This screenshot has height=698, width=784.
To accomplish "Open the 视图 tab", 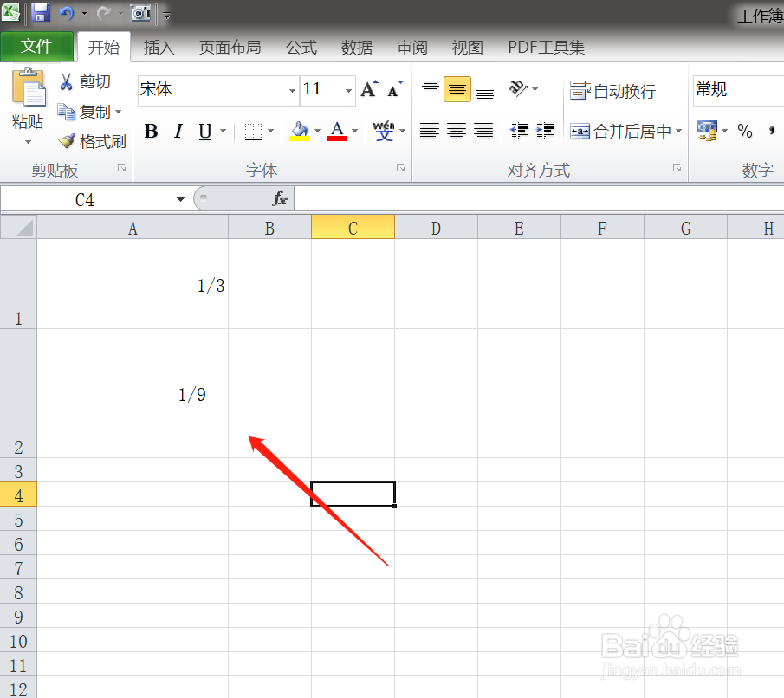I will [x=468, y=48].
